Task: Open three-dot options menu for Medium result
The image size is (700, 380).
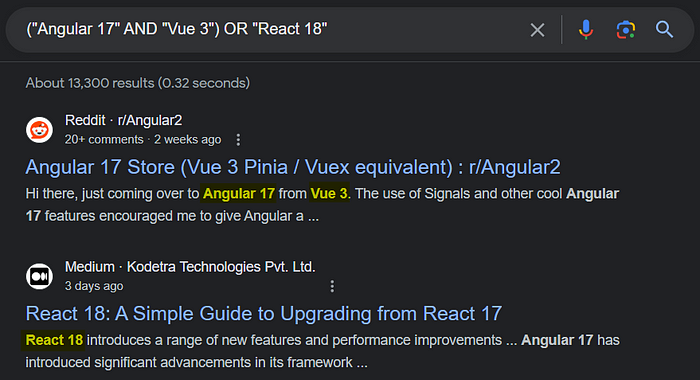Action: 332,286
